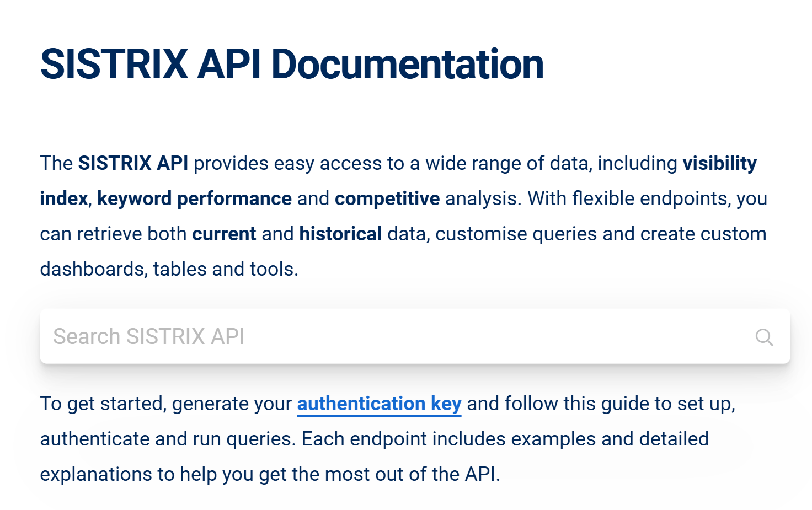Screen dimensions: 812x510
Task: Click the bold keyword performance text
Action: 194,198
